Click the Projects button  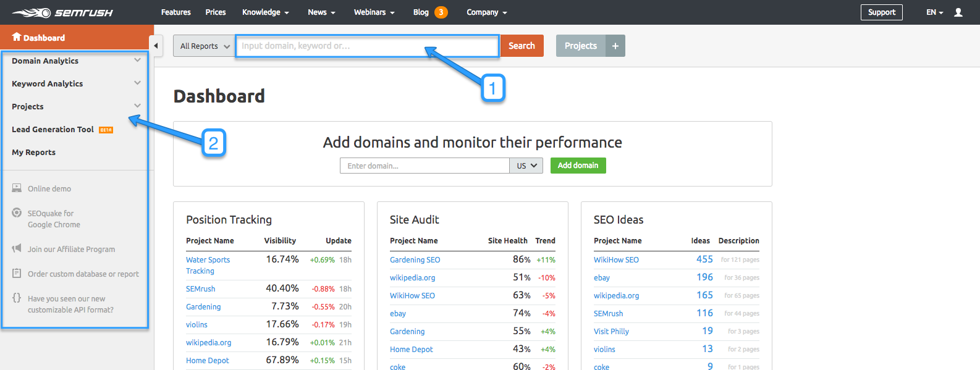(581, 46)
